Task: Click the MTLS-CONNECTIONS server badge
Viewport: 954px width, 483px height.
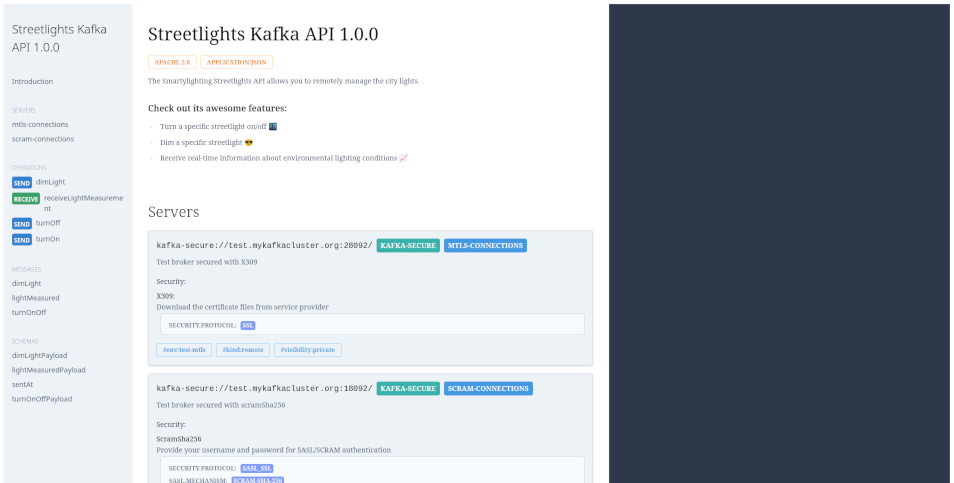Action: (x=486, y=246)
